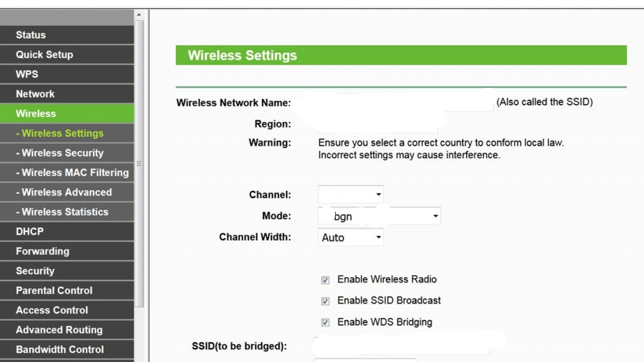Click the SSID to be bridged field
Image resolution: width=644 pixels, height=362 pixels.
[x=402, y=346]
